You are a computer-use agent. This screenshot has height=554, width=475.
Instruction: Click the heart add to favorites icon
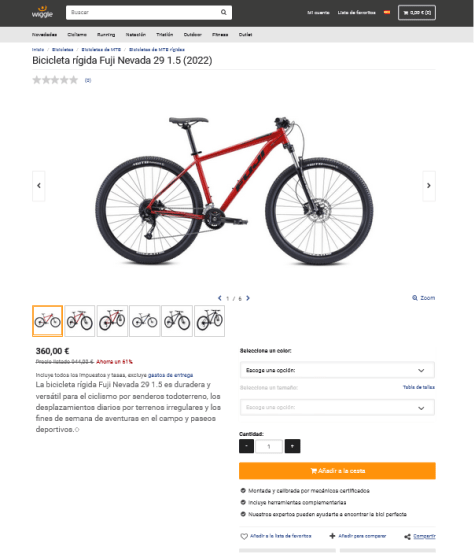244,536
